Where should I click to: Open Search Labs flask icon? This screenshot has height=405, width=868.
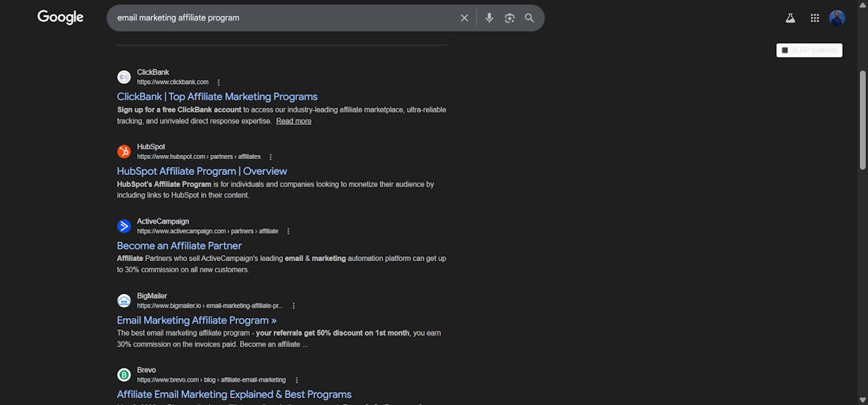pyautogui.click(x=790, y=18)
